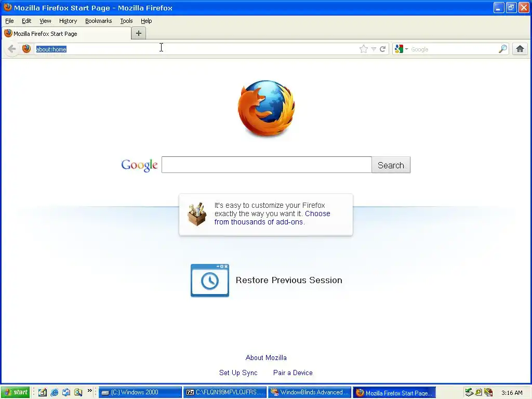Launch Internet Explorer from quick launch
The width and height of the screenshot is (532, 399).
(54, 392)
